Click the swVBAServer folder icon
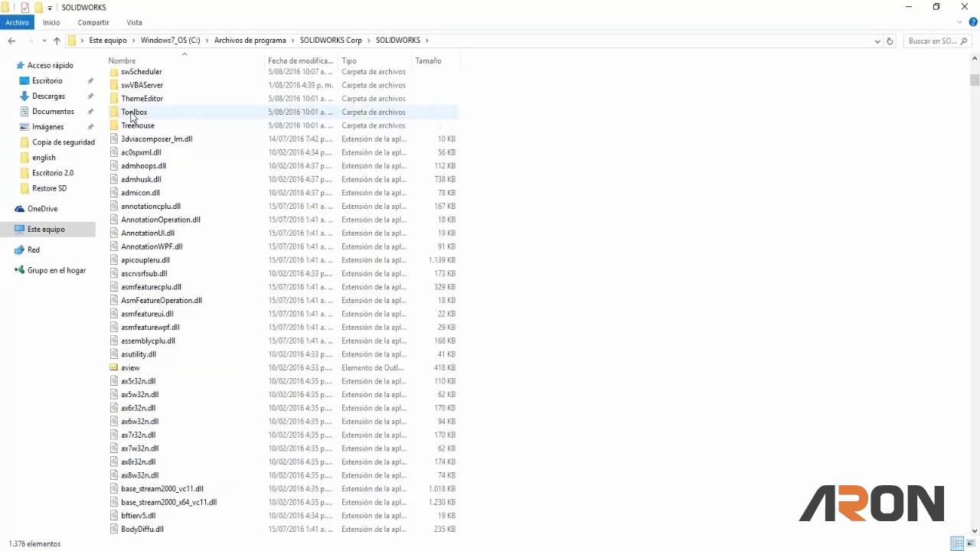 point(114,85)
